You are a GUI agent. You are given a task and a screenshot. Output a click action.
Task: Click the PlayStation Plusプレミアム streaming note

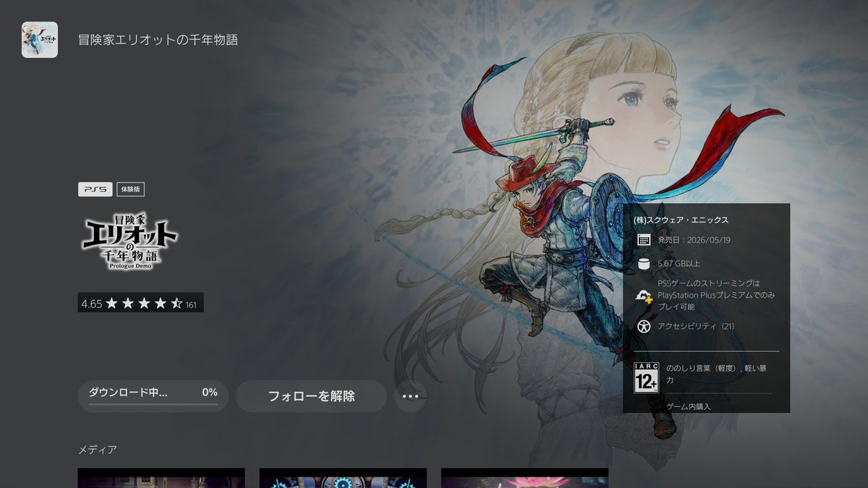pos(716,295)
